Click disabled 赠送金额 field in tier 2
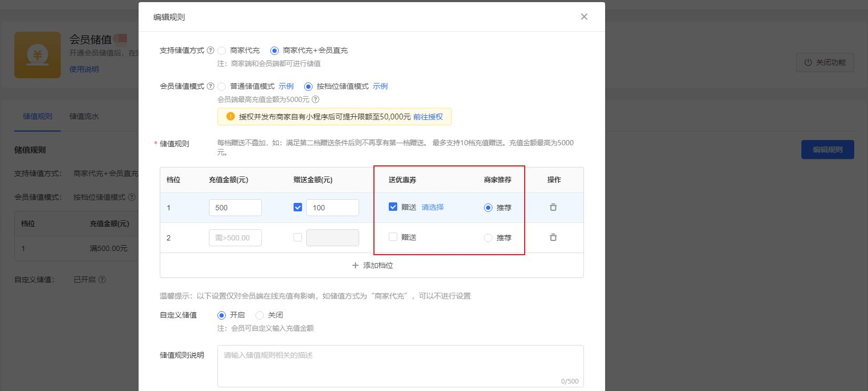Screen dimensions: 868x391 coord(333,238)
